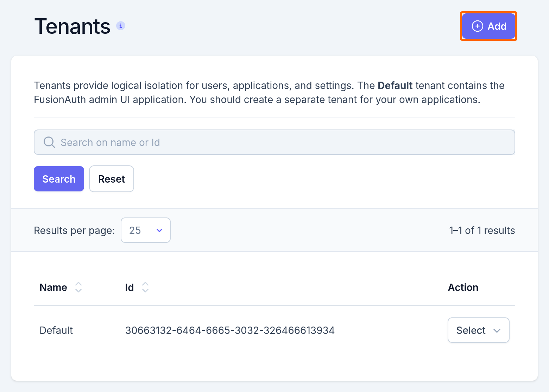The height and width of the screenshot is (392, 549).
Task: Click the Tenants page heading
Action: point(72,26)
